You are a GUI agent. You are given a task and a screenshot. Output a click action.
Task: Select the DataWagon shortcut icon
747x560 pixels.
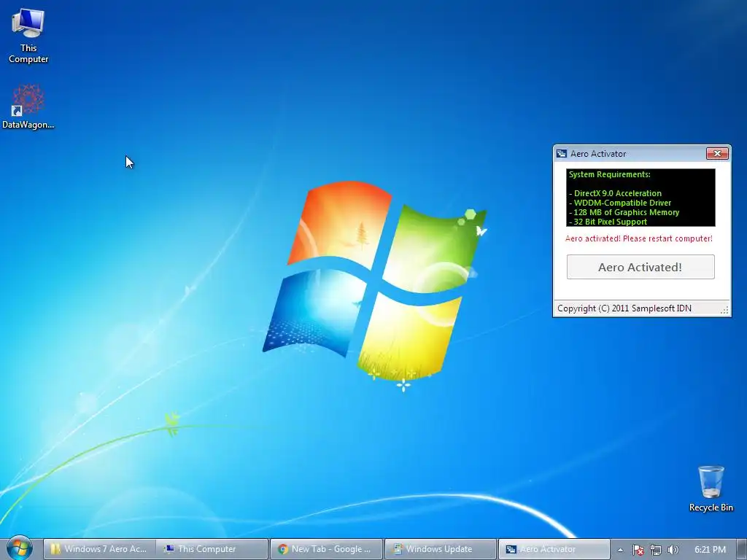coord(28,106)
